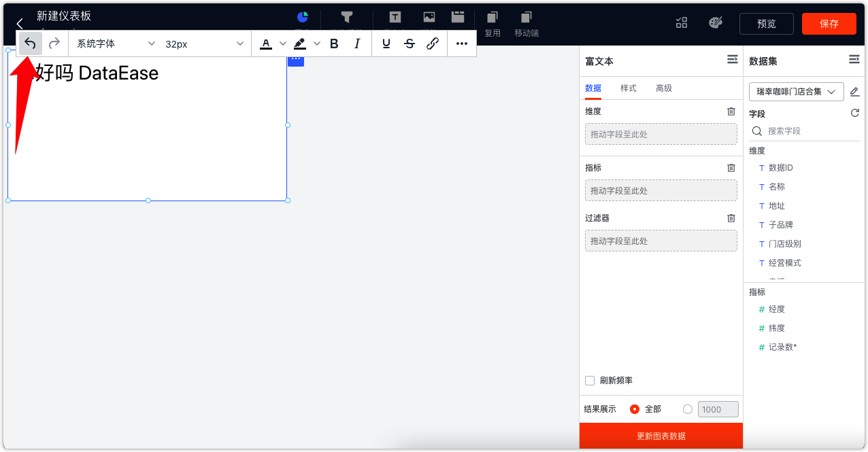The height and width of the screenshot is (452, 868).
Task: Switch to the 样式 tab
Action: pos(628,88)
